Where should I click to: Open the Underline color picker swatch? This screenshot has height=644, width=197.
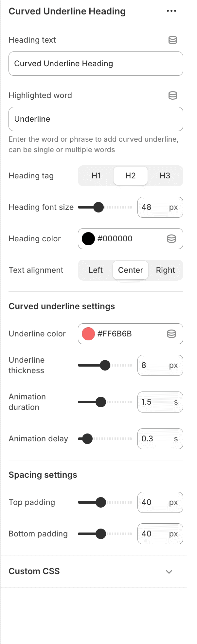[x=88, y=333]
